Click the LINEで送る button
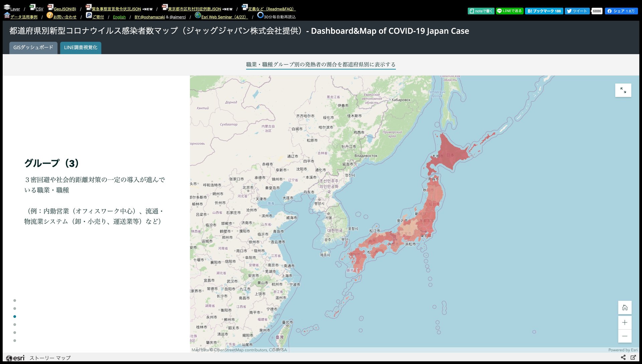The height and width of the screenshot is (364, 642). [510, 11]
